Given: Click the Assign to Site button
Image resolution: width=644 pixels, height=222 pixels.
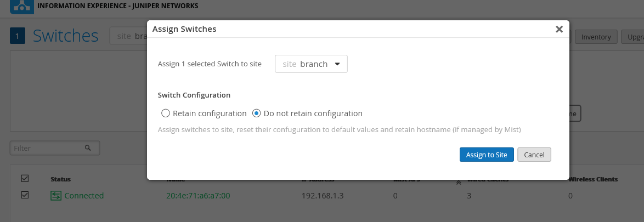Looking at the screenshot, I should [487, 155].
